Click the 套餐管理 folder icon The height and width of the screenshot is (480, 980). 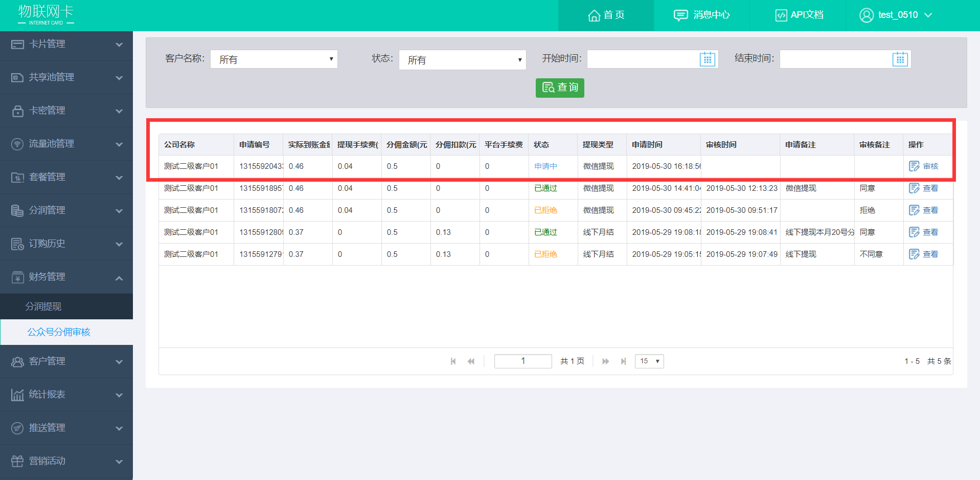17,178
